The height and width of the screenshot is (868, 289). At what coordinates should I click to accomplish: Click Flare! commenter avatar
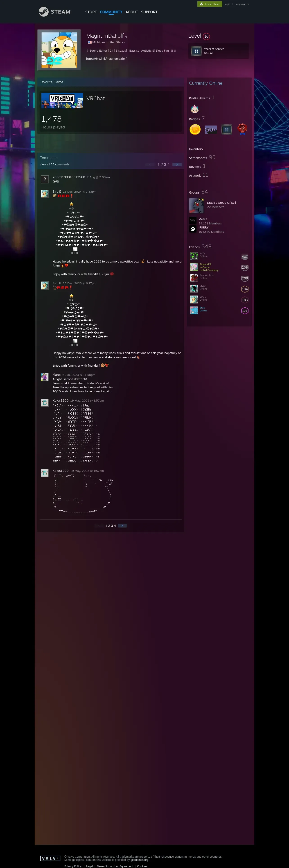[45, 377]
